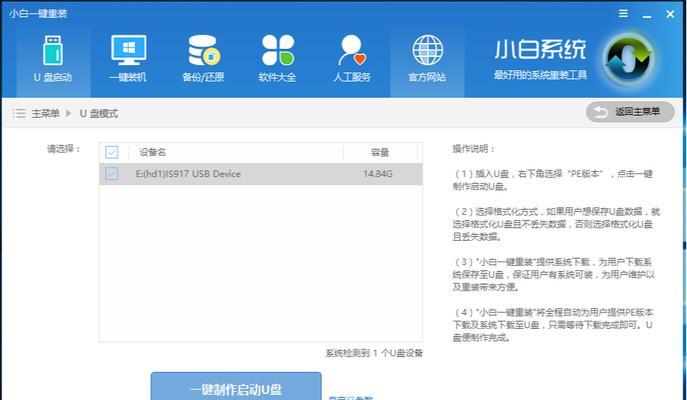
Task: Click the 小白一键重装 window title
Action: coord(38,14)
